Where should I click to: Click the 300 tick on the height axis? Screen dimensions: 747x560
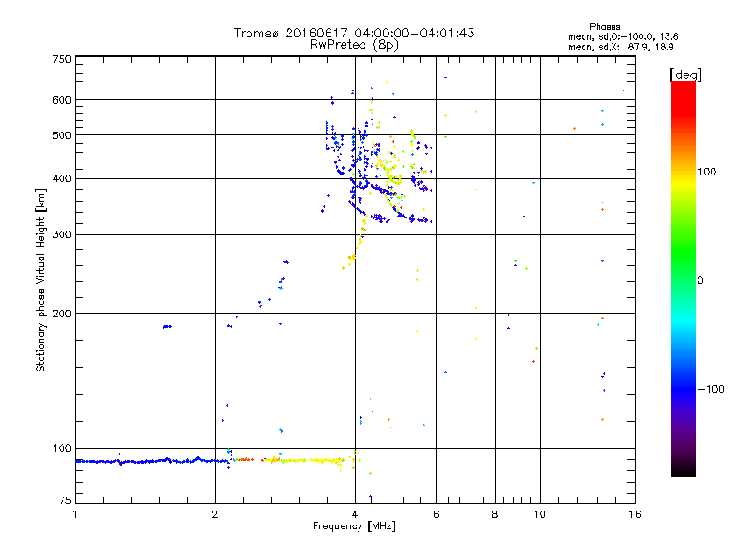click(x=61, y=234)
